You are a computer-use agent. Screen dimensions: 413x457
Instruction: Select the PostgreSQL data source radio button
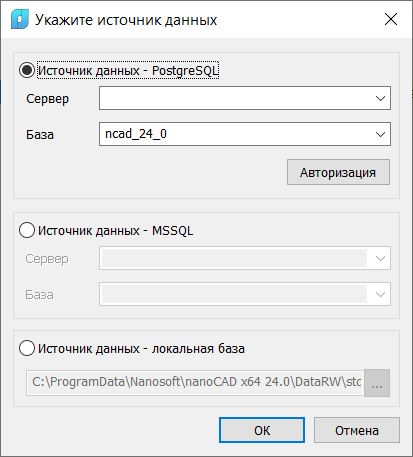tap(27, 70)
